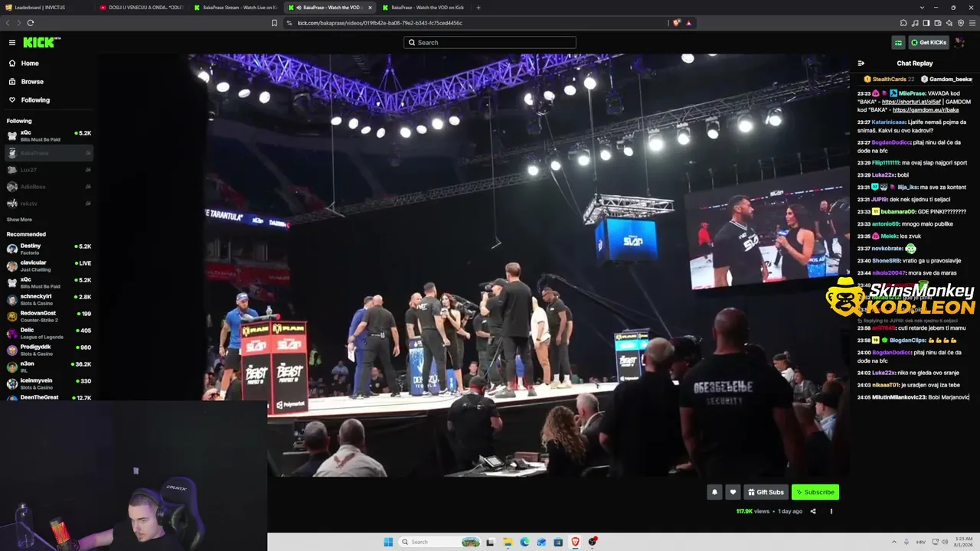Open the user profile avatar menu

coord(960,43)
